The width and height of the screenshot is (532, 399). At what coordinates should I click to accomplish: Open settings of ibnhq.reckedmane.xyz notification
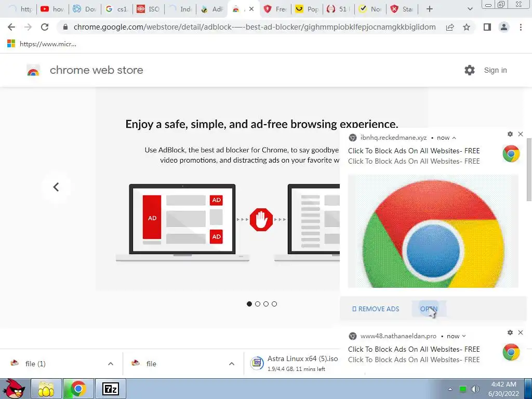pyautogui.click(x=510, y=134)
